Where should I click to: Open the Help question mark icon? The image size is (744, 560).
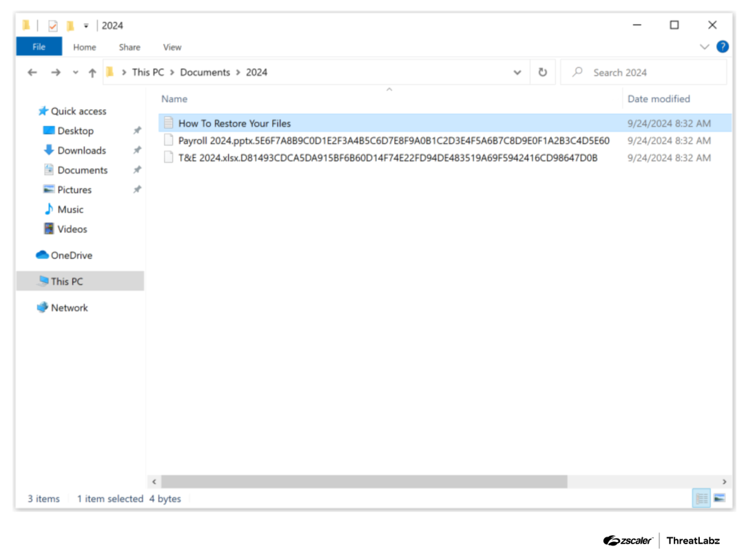[x=722, y=47]
